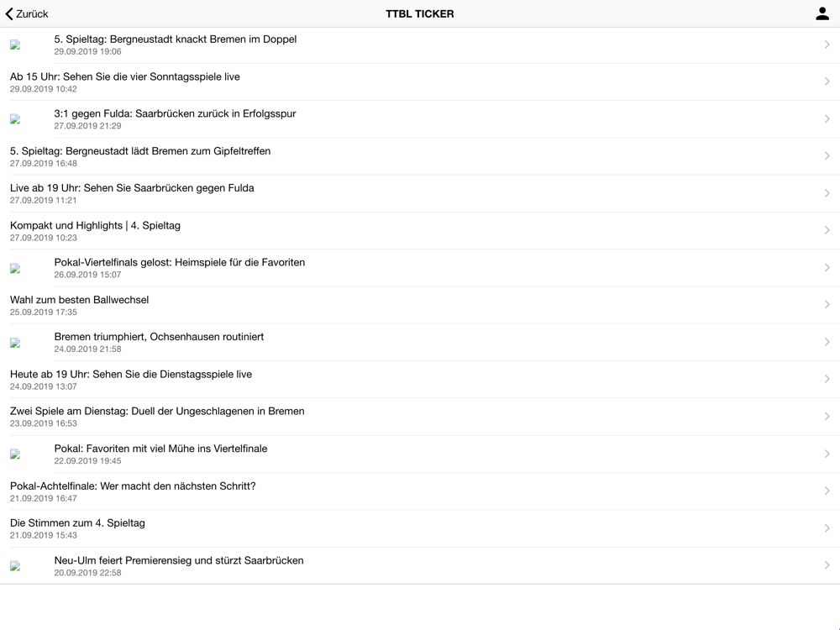The width and height of the screenshot is (840, 630).
Task: Open Pokal-Achtelfinale: Wer macht den nächsten Schritt
Action: pos(420,491)
